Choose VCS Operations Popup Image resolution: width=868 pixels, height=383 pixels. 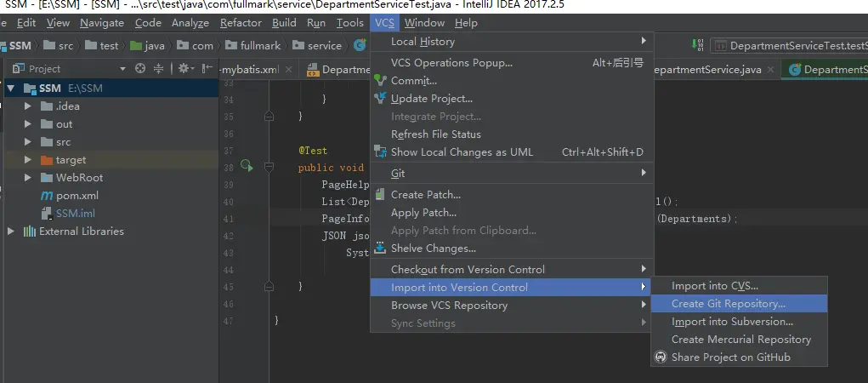512,63
